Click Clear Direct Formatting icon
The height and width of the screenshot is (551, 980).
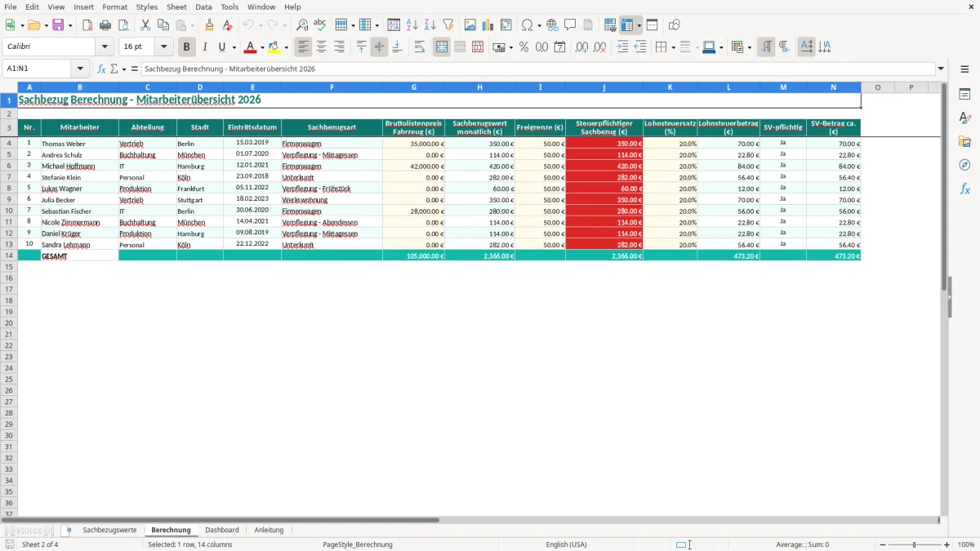tap(227, 25)
